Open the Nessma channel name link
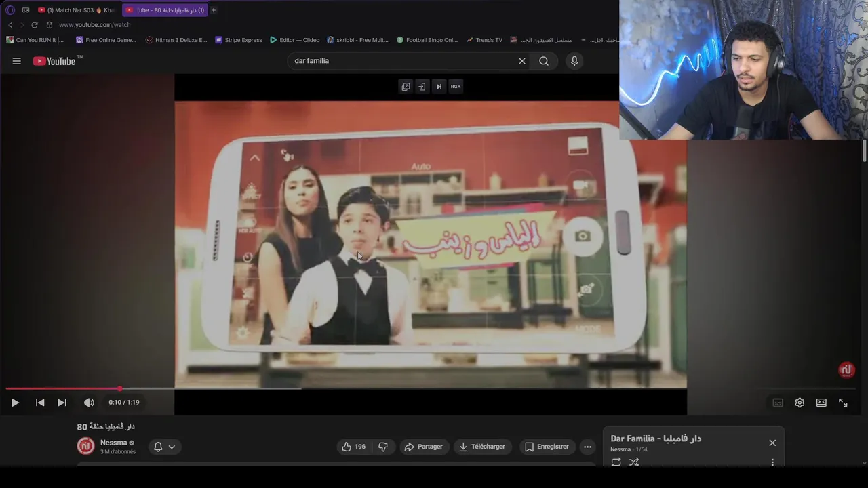This screenshot has width=868, height=488. click(113, 443)
